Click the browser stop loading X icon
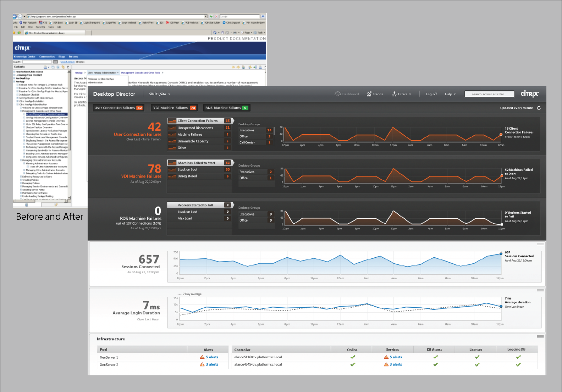The height and width of the screenshot is (392, 562). pos(216,16)
